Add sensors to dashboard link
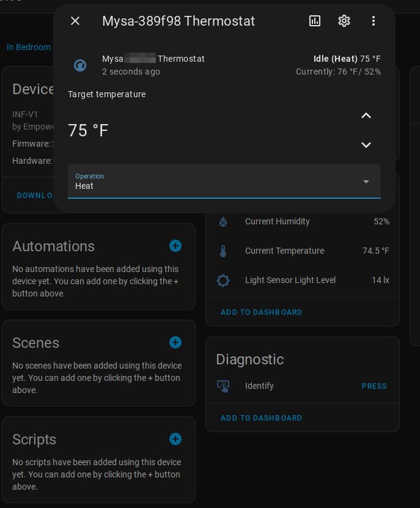 (261, 312)
